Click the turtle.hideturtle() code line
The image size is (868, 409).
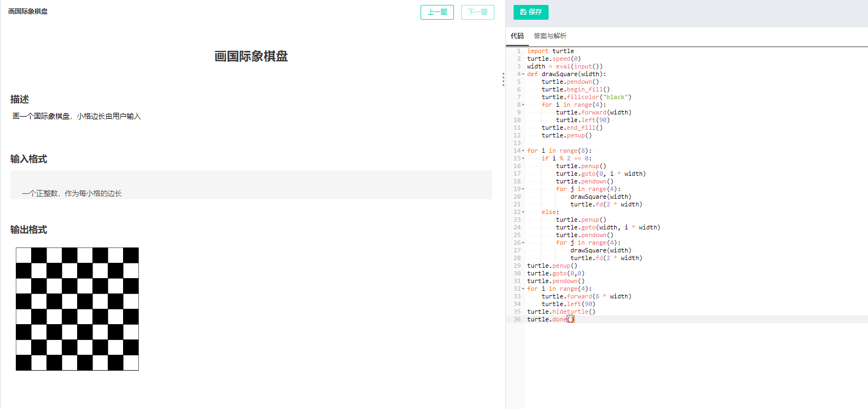(x=561, y=312)
